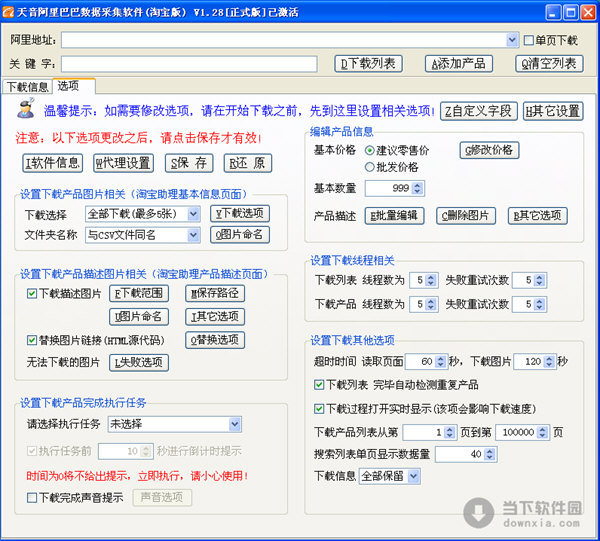Open H其它设置 button
This screenshot has width=600, height=541.
pos(553,111)
